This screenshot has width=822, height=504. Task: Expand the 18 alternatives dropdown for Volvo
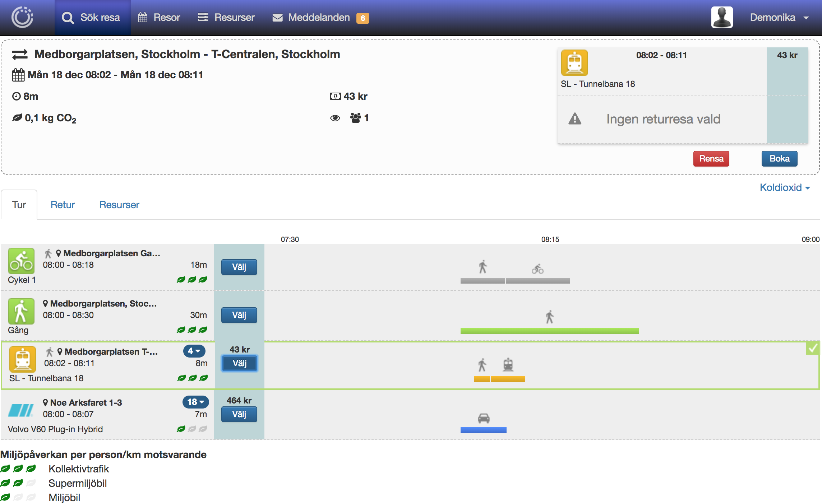(195, 402)
